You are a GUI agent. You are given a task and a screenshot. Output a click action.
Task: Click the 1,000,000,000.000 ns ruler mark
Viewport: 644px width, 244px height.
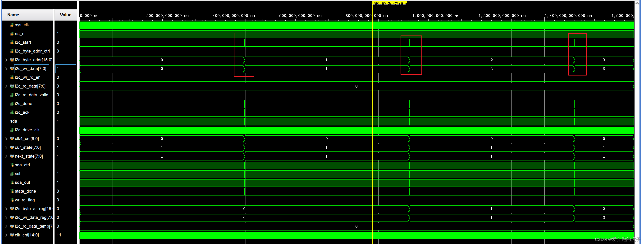pyautogui.click(x=435, y=16)
